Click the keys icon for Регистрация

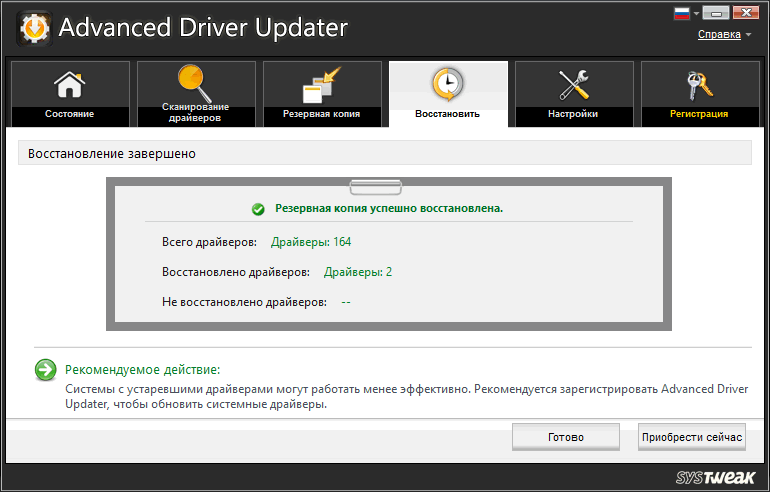(x=699, y=85)
